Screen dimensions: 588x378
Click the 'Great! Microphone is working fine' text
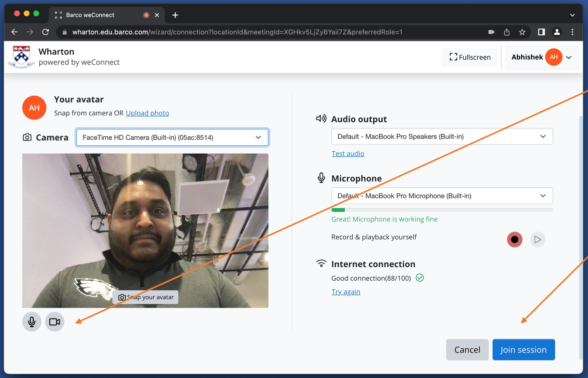point(385,219)
